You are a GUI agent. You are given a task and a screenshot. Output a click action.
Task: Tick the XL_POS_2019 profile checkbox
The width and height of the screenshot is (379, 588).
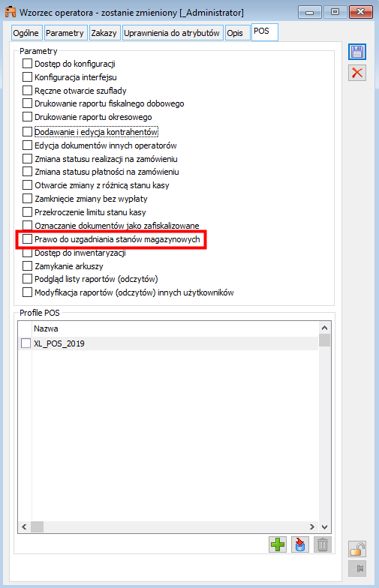(x=26, y=343)
